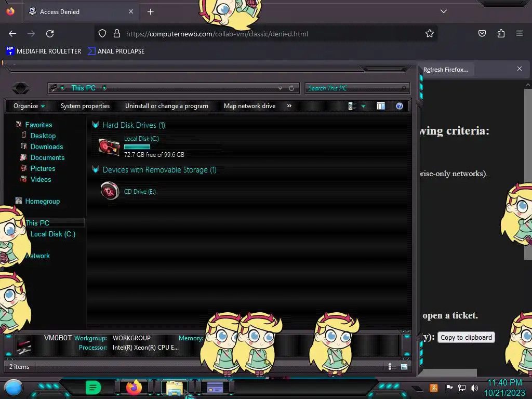532x399 pixels.
Task: Click Copy to clipboard button
Action: pyautogui.click(x=466, y=337)
